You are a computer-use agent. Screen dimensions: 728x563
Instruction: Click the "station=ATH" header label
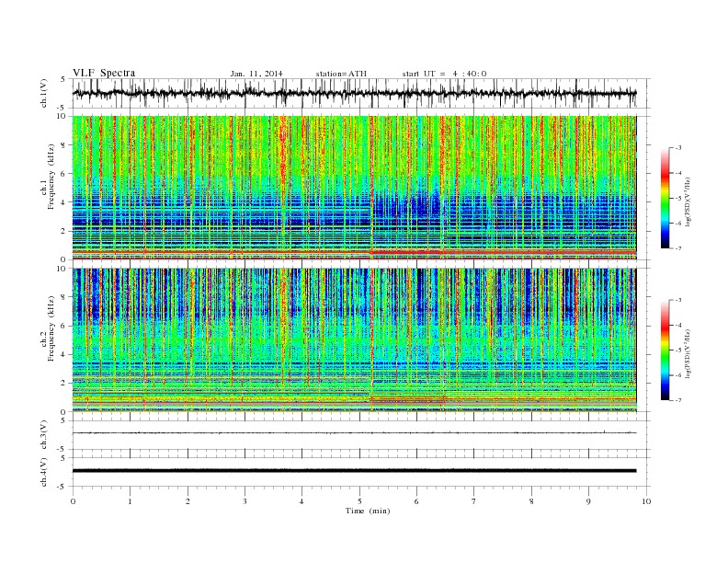(341, 74)
